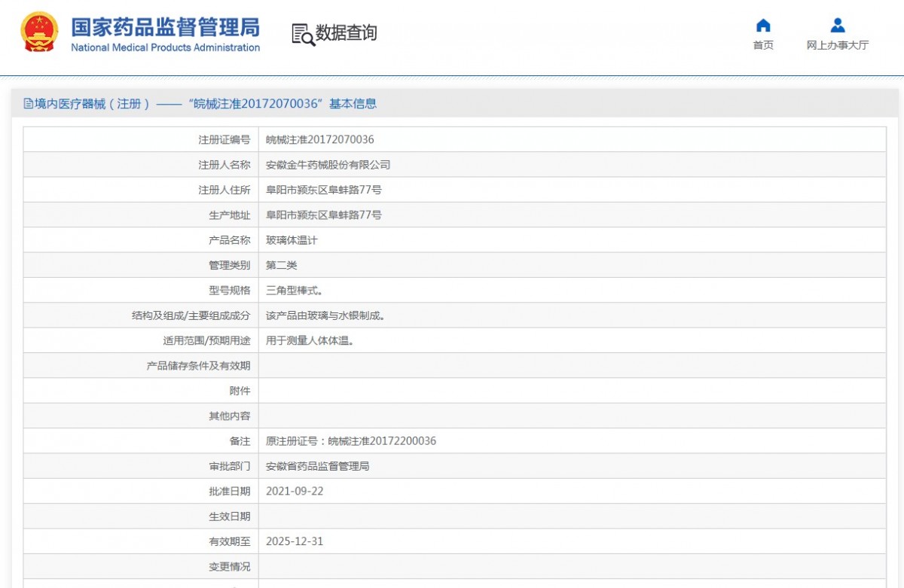Select the 备注 label
This screenshot has height=588, width=904.
[240, 441]
